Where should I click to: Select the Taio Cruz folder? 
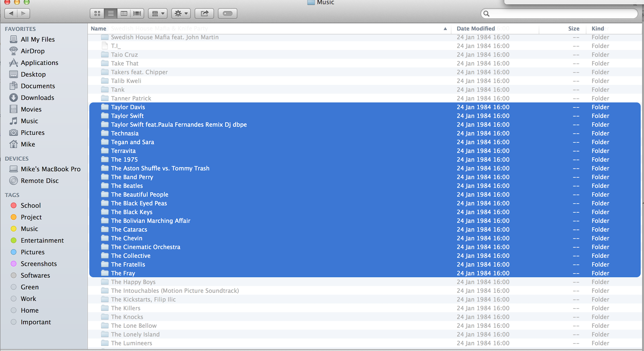point(365,55)
